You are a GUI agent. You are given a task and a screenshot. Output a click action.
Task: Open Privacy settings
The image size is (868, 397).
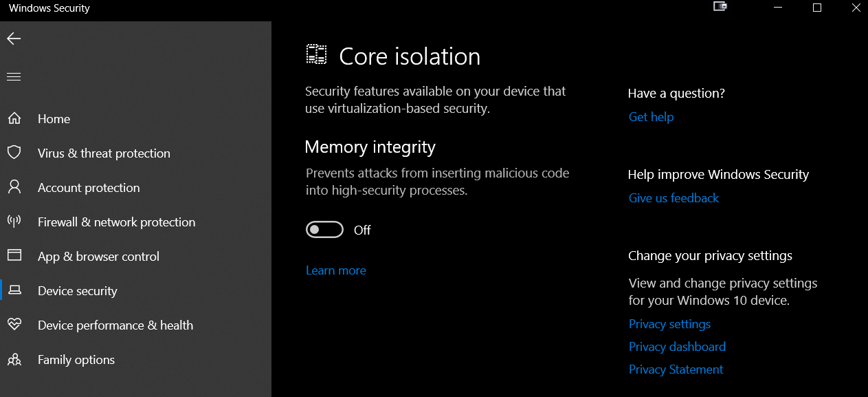(669, 323)
